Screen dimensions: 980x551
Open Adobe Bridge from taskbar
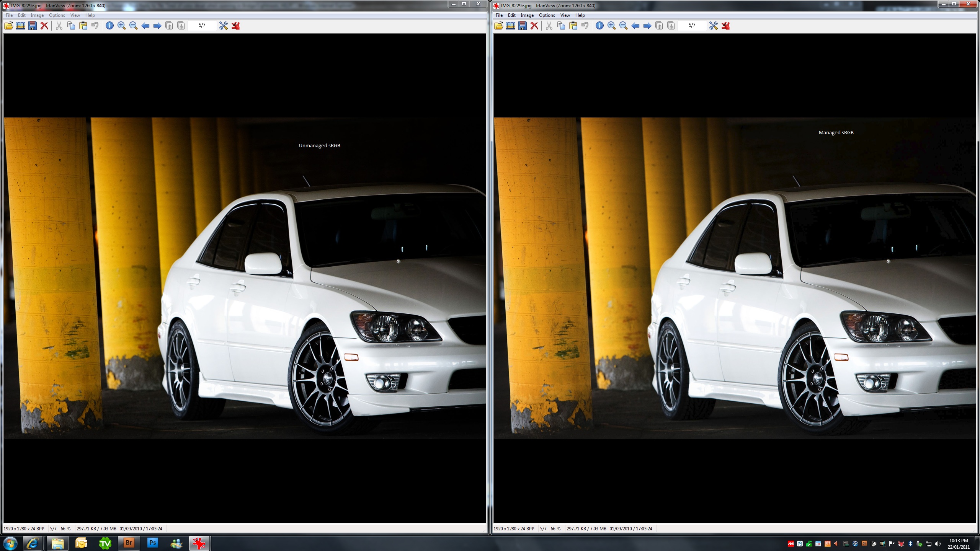point(129,543)
